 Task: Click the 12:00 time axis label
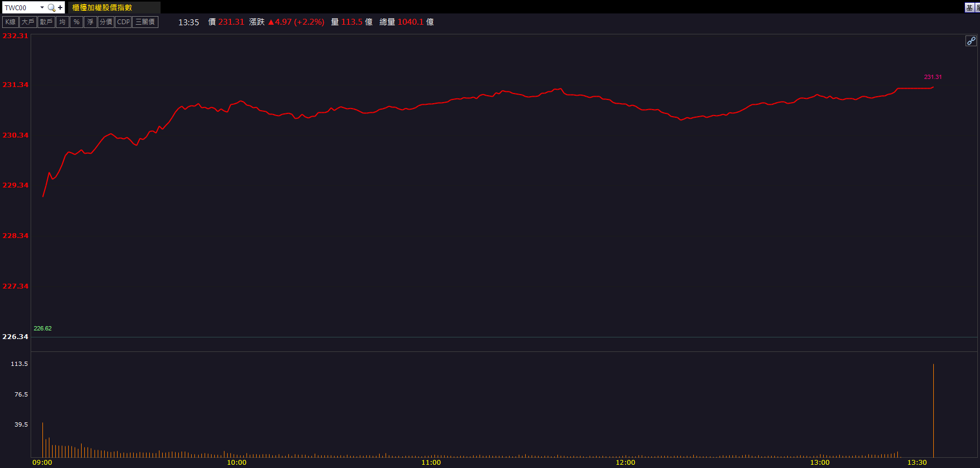pos(626,463)
